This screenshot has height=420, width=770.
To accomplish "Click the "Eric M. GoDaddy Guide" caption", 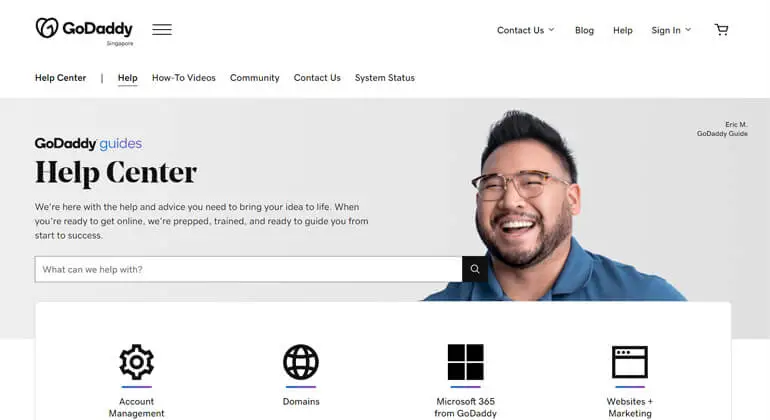I will pyautogui.click(x=722, y=129).
